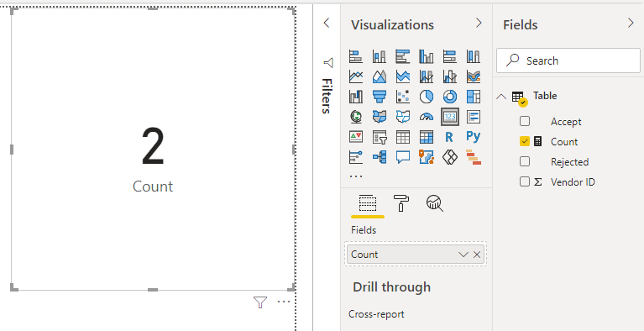Select the Clustered column chart visual

tap(427, 56)
